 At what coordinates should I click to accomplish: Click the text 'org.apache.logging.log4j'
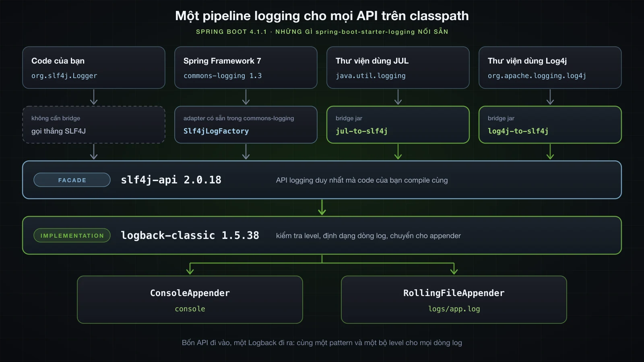point(537,76)
